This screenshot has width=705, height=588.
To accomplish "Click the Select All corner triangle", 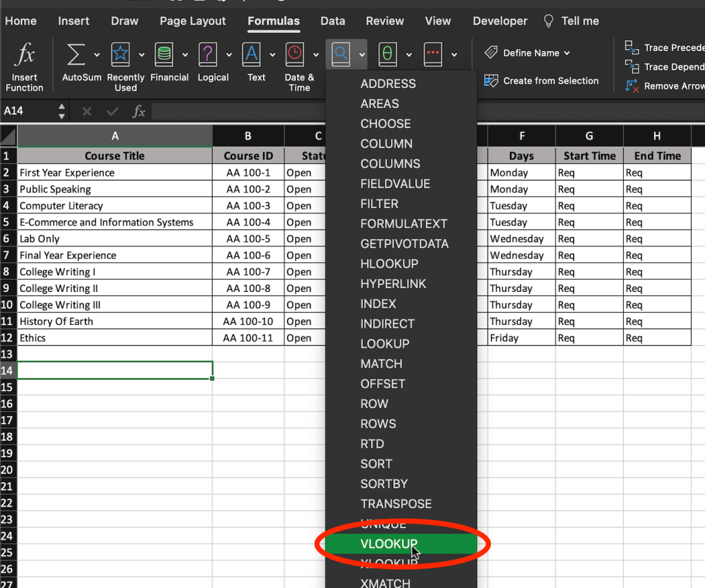I will [x=8, y=136].
